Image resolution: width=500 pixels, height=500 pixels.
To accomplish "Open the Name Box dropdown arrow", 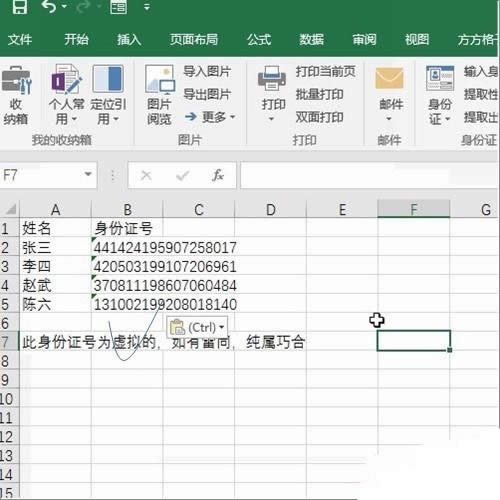I will click(x=88, y=174).
